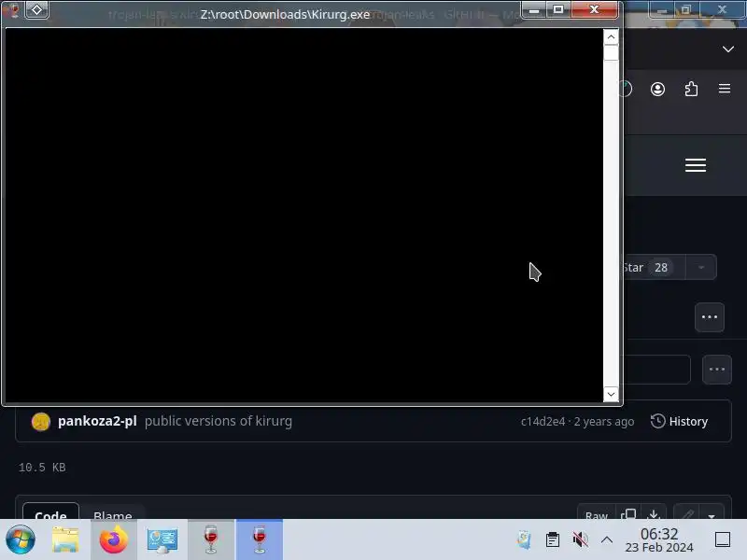Viewport: 747px width, 560px height.
Task: Expand the hidden system tray icons
Action: tap(606, 539)
